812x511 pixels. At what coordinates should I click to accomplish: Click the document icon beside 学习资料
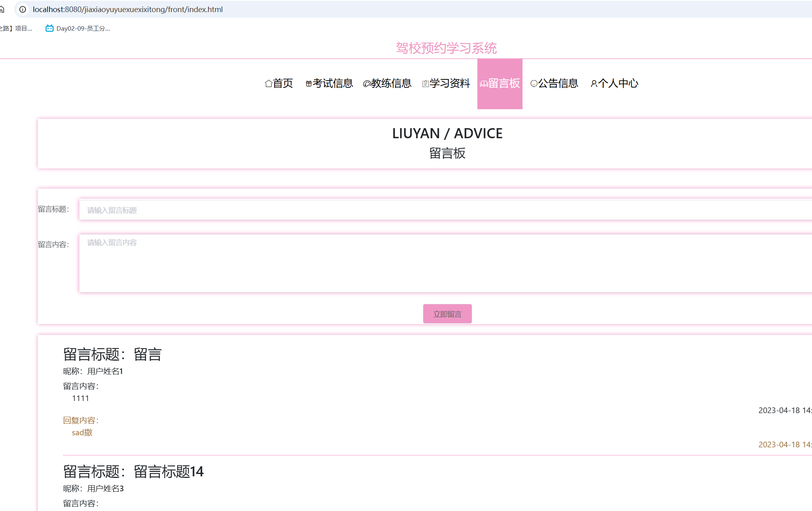pos(425,83)
